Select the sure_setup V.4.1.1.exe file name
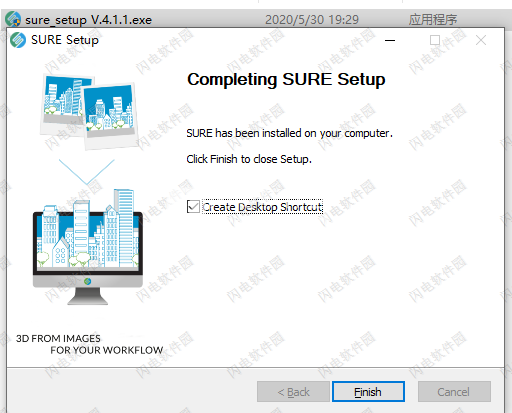Image resolution: width=512 pixels, height=413 pixels. pyautogui.click(x=88, y=20)
